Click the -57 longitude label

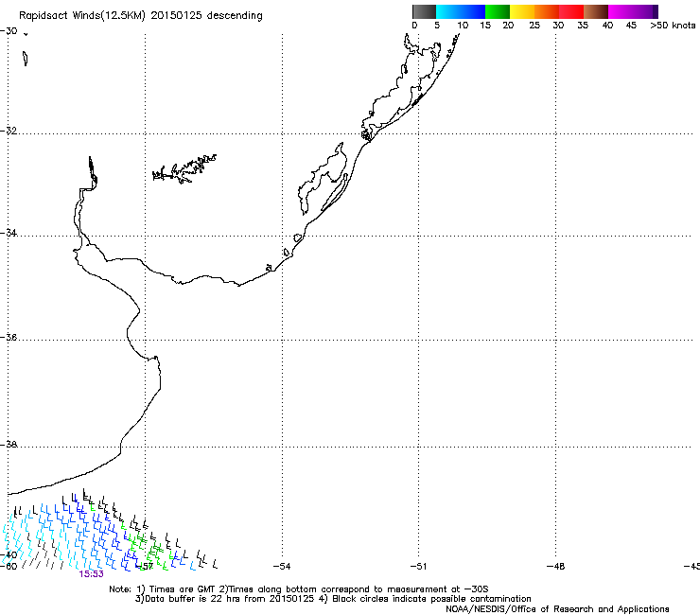click(146, 567)
